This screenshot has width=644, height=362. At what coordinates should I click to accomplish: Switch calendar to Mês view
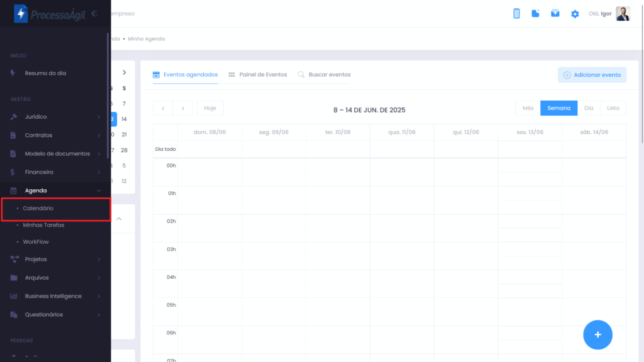pyautogui.click(x=528, y=108)
